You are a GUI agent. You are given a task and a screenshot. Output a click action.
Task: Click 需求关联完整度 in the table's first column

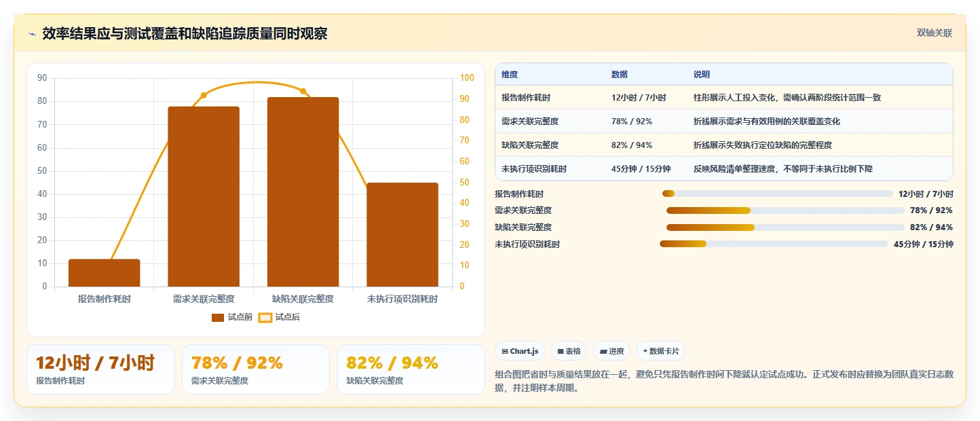coord(530,122)
